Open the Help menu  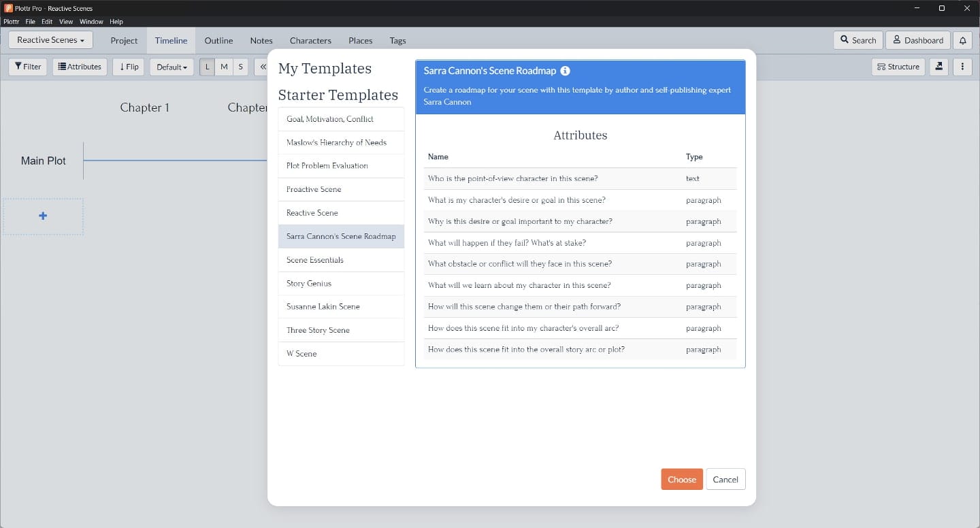pos(116,22)
